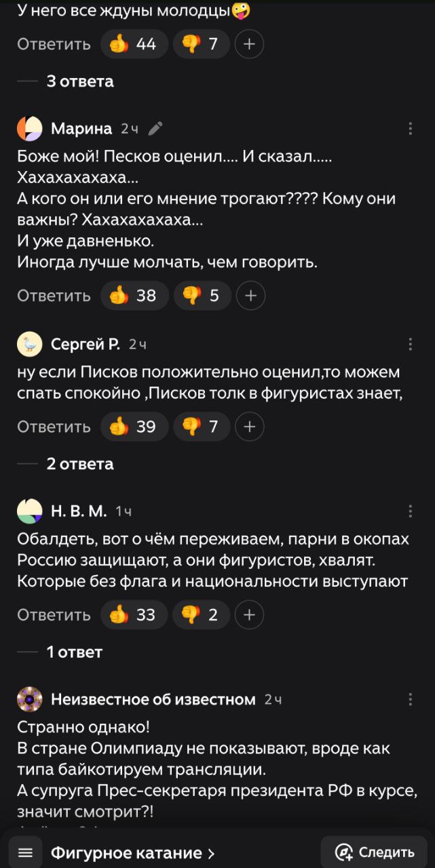Open three-dot menu on Н. В. М.'s comment

(x=410, y=511)
